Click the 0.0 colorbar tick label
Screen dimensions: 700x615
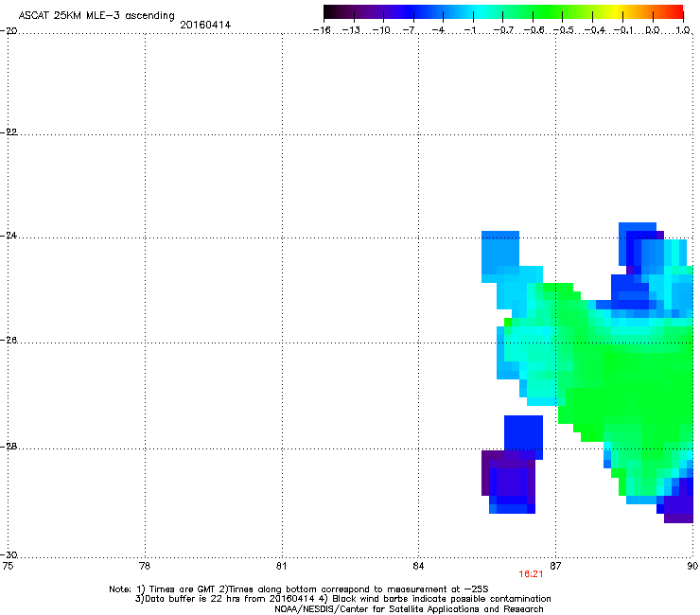[x=653, y=30]
